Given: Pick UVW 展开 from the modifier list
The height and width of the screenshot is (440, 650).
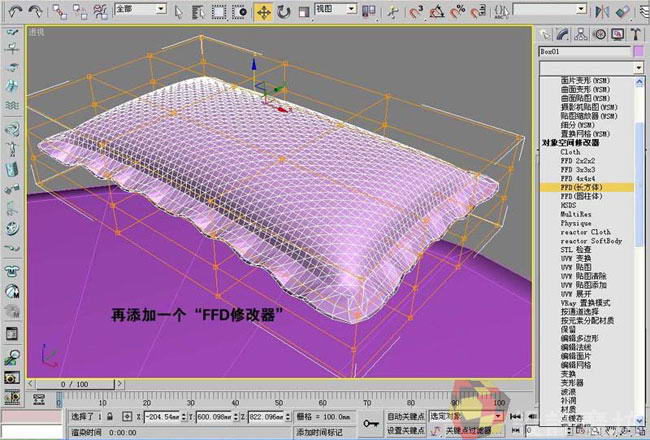Looking at the screenshot, I should pyautogui.click(x=576, y=294).
